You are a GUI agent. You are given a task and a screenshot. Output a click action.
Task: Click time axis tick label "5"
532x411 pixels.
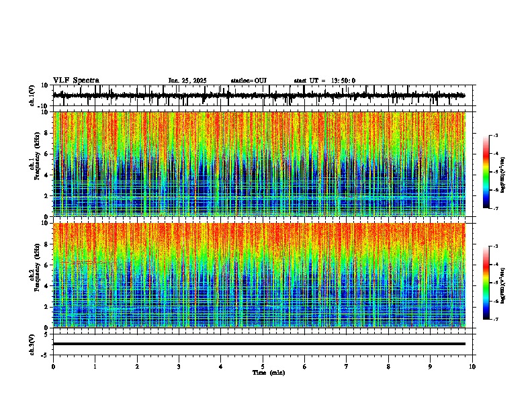point(263,367)
